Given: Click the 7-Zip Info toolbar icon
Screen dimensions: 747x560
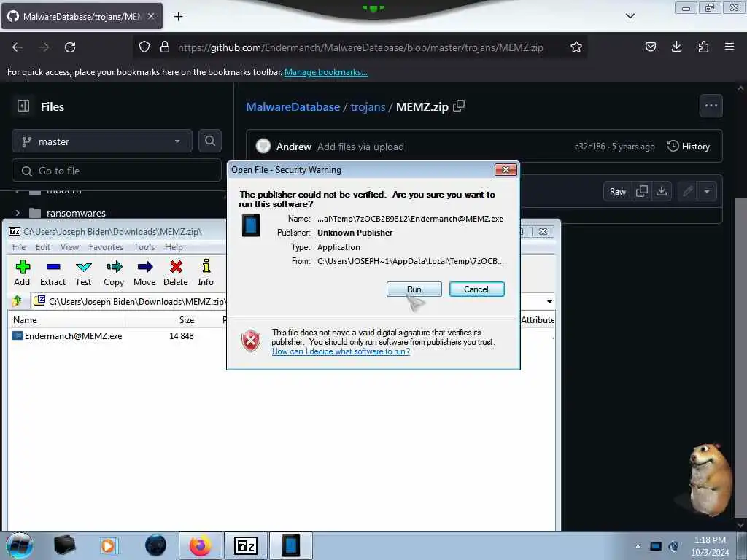Looking at the screenshot, I should click(x=206, y=273).
